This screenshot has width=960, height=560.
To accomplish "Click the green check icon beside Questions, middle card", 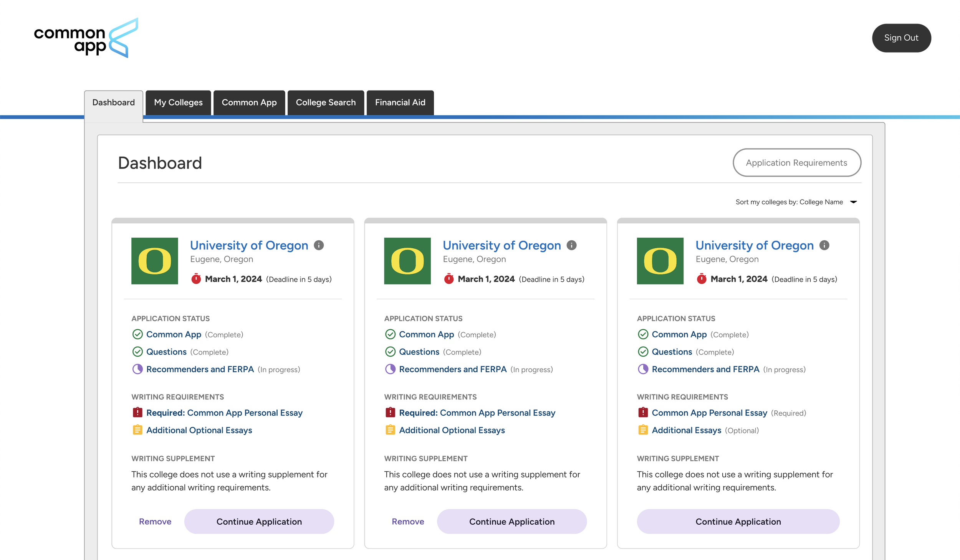I will tap(390, 352).
